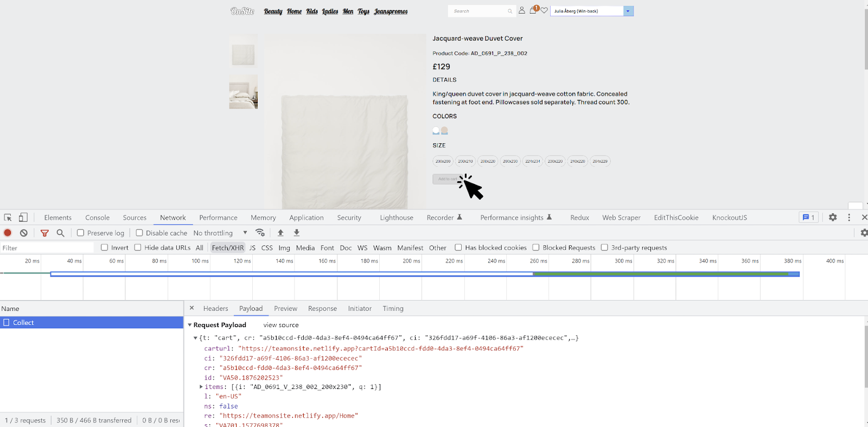Expand the items array in payload

pyautogui.click(x=201, y=387)
